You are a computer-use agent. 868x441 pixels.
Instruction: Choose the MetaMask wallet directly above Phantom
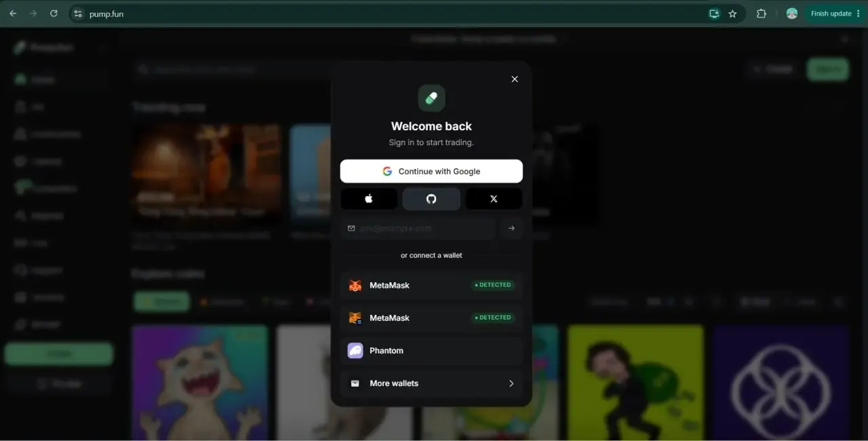[x=431, y=318]
